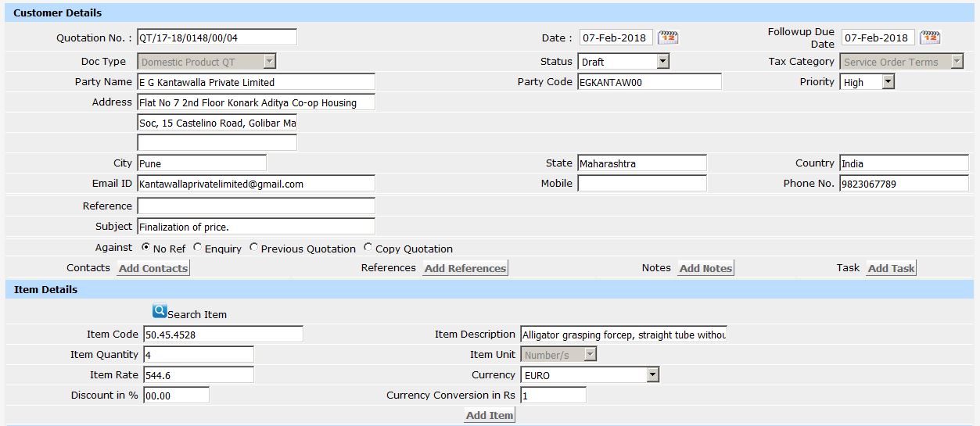Click the Add References button
The height and width of the screenshot is (426, 980).
465,268
